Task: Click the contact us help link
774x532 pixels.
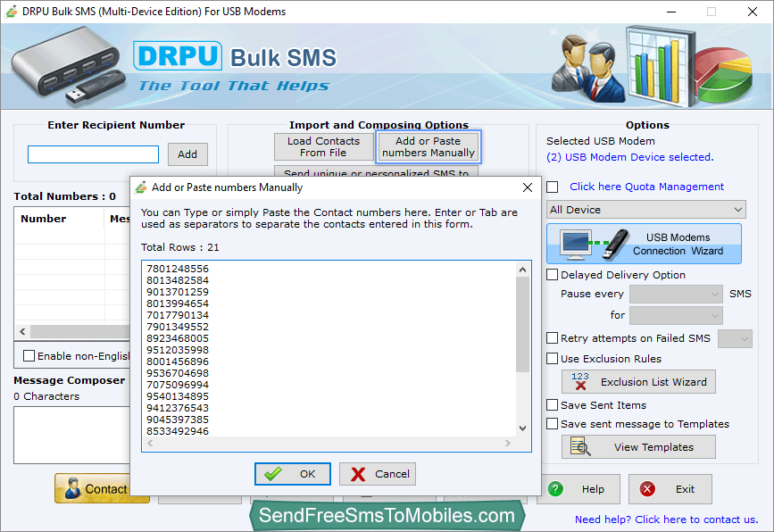Action: pyautogui.click(x=666, y=519)
